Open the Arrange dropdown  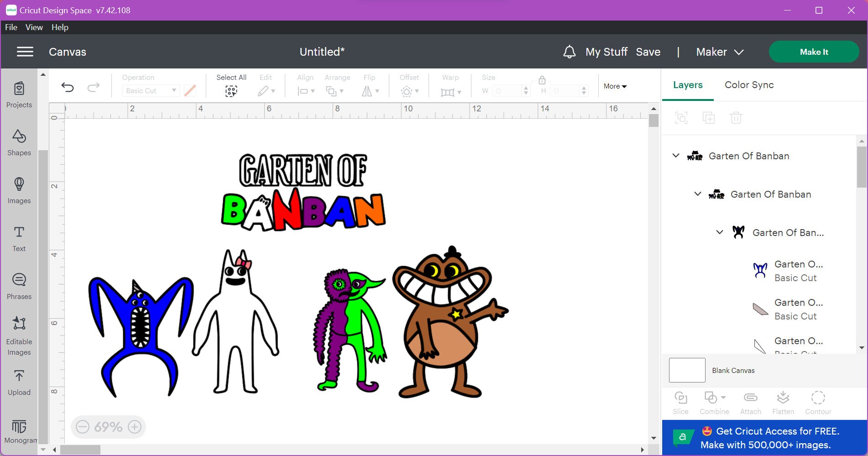point(335,91)
